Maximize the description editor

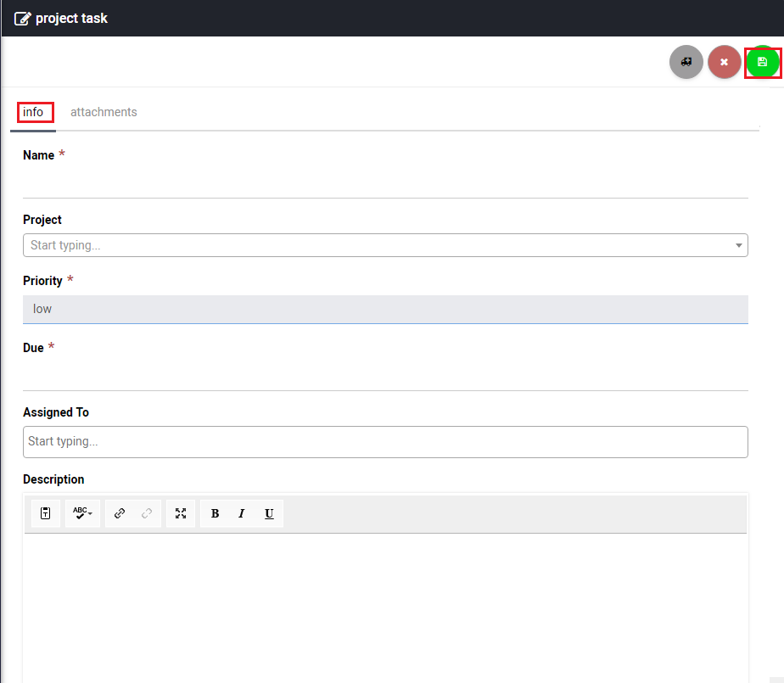pyautogui.click(x=181, y=513)
